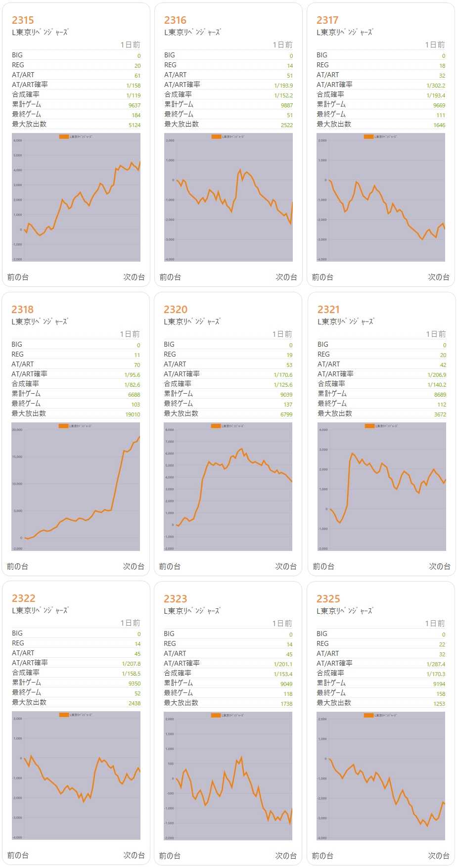Go to 次の台 from machine 2317
Screen dimensions: 457x868
click(x=438, y=277)
